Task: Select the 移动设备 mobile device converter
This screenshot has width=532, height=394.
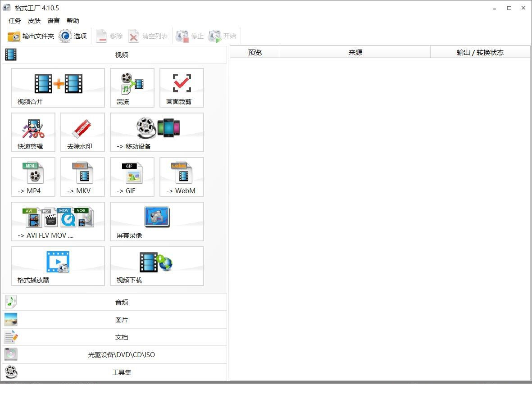Action: point(157,132)
